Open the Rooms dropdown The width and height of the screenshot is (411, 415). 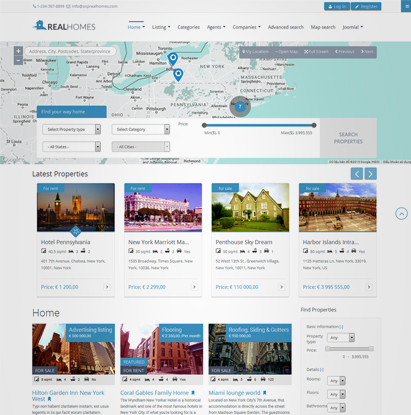(x=336, y=381)
